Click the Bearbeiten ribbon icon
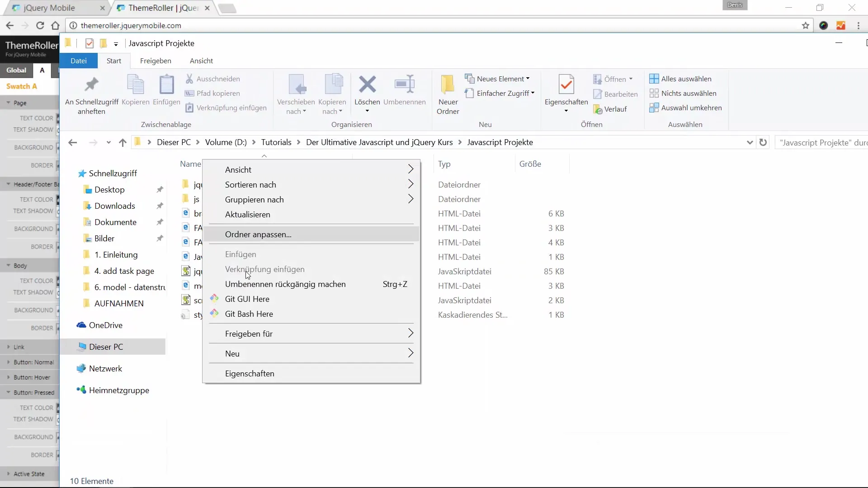868x488 pixels. point(597,94)
